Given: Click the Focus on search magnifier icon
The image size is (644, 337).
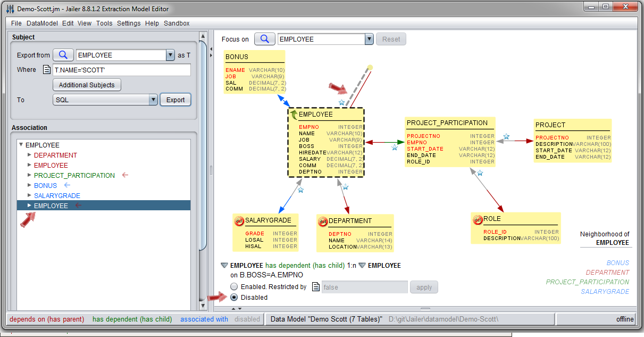Looking at the screenshot, I should 264,39.
